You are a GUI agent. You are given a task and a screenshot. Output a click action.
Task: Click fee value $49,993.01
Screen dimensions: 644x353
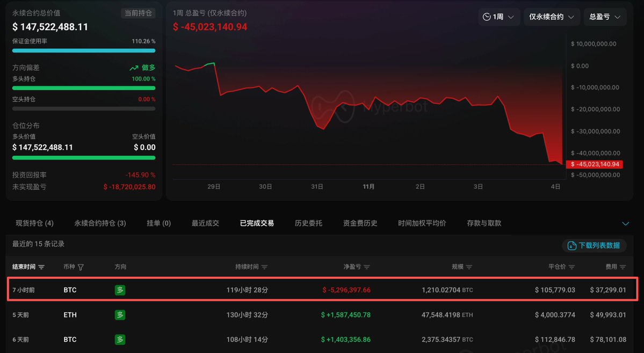pos(608,315)
